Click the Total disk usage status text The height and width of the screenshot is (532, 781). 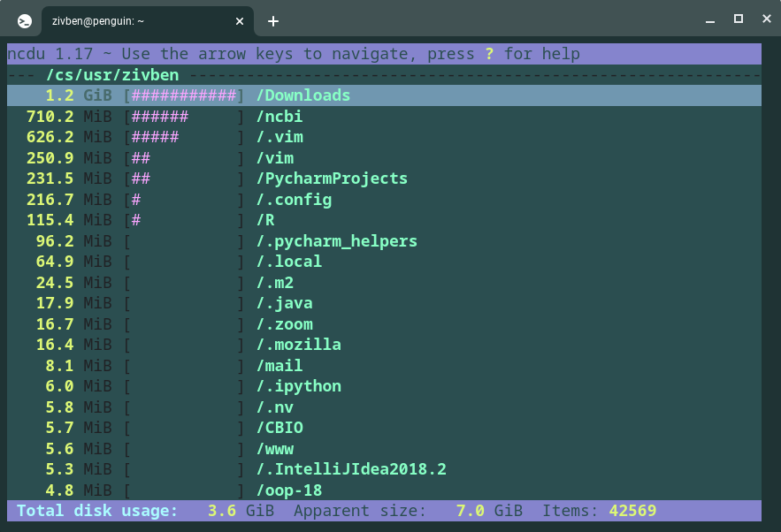pyautogui.click(x=97, y=511)
